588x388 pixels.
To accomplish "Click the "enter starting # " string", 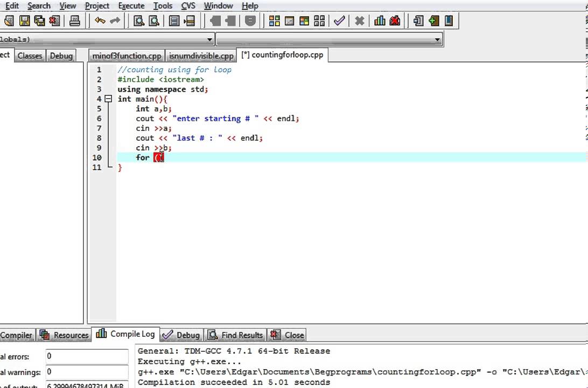I will [215, 119].
